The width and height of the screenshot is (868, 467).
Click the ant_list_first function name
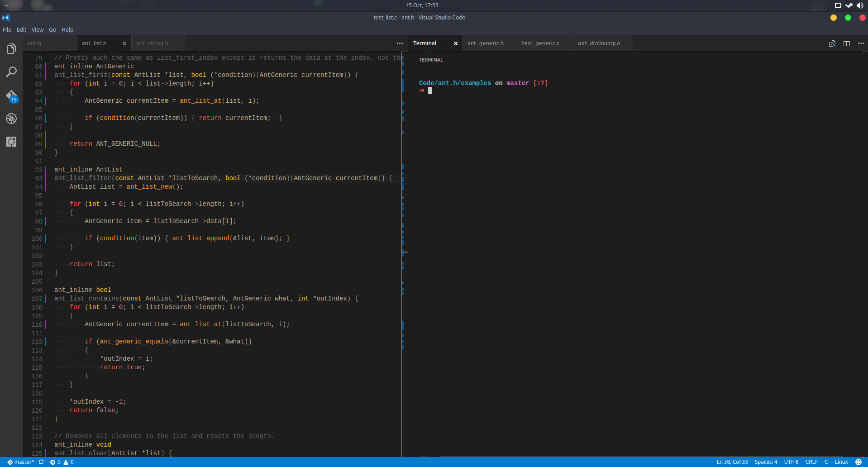[81, 75]
